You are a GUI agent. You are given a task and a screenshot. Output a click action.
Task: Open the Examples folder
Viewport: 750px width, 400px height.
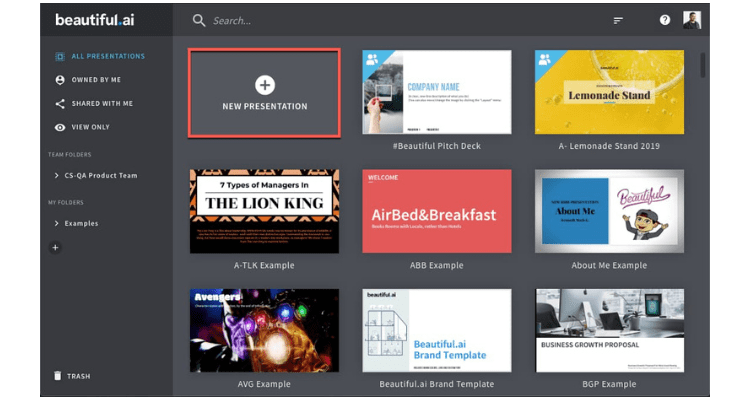81,223
